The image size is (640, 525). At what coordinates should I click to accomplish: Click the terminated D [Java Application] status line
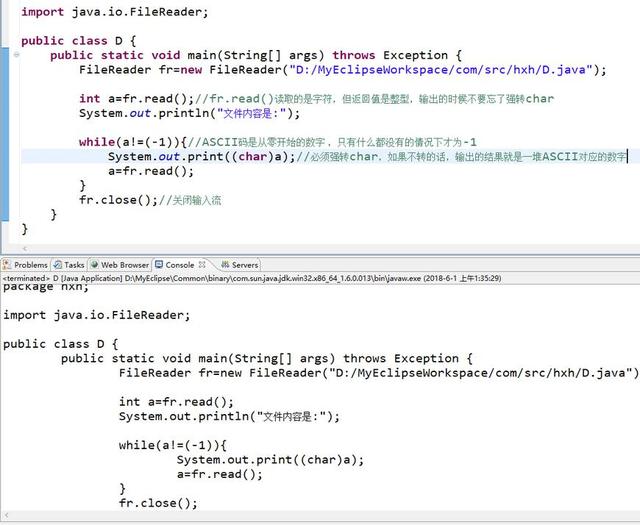coord(252,278)
